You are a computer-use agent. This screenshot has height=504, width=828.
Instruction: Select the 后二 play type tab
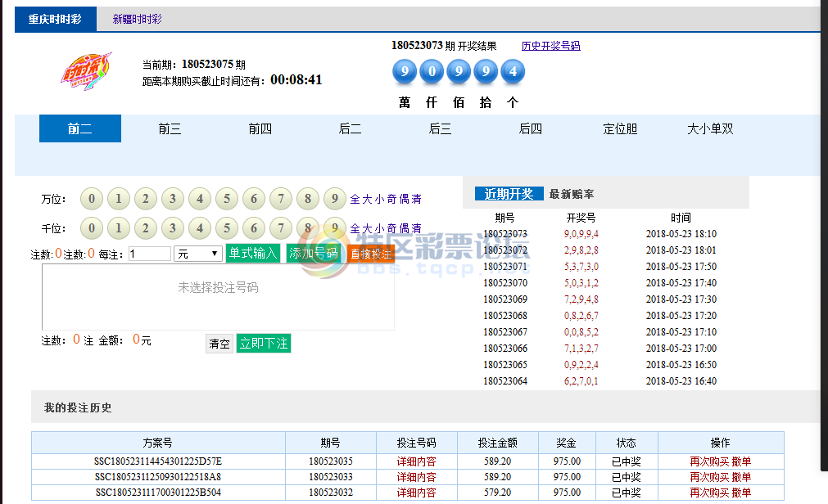pos(350,128)
